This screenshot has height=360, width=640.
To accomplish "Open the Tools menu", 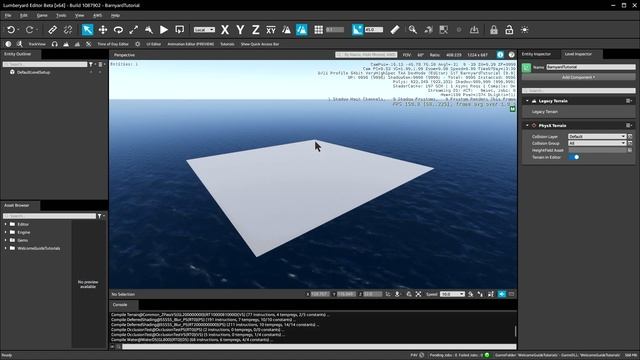I will [x=61, y=16].
